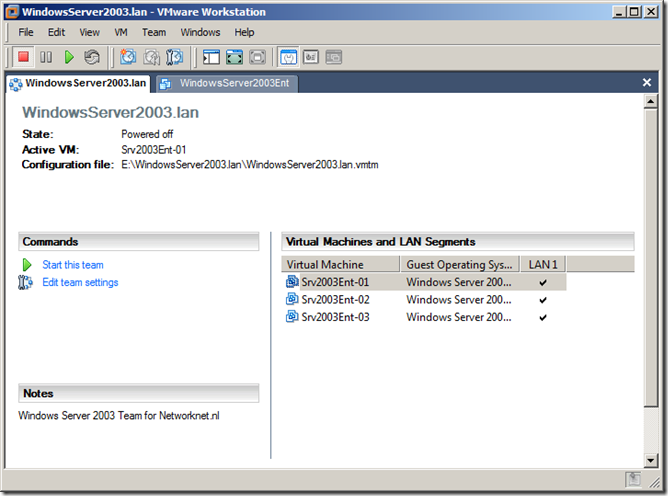Close the current tab with the X
The width and height of the screenshot is (668, 496).
646,82
